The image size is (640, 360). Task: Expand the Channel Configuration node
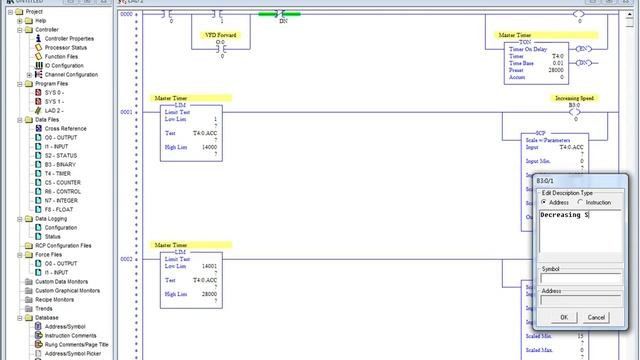click(x=29, y=75)
